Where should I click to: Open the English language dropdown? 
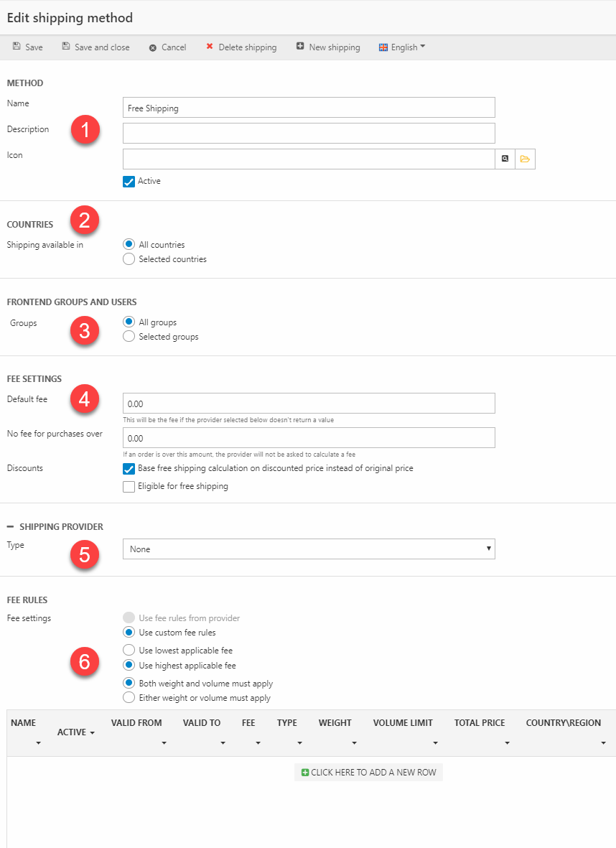pos(402,47)
